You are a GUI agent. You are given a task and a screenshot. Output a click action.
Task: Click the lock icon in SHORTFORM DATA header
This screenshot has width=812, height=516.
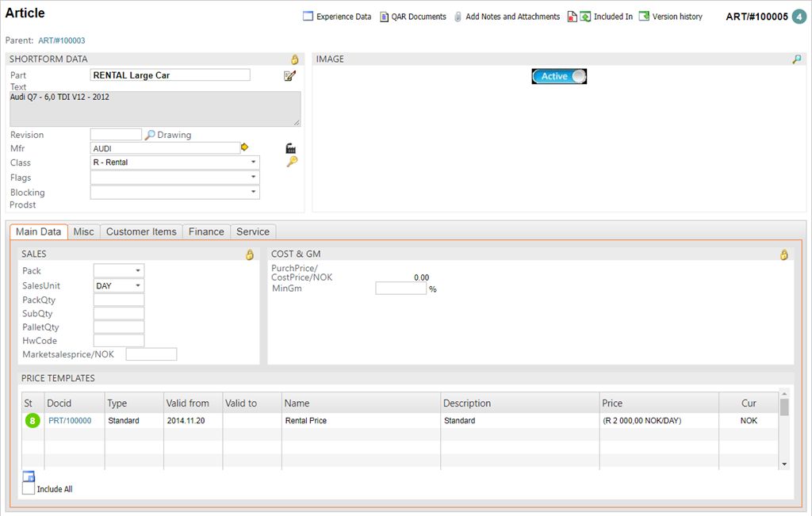coord(294,59)
